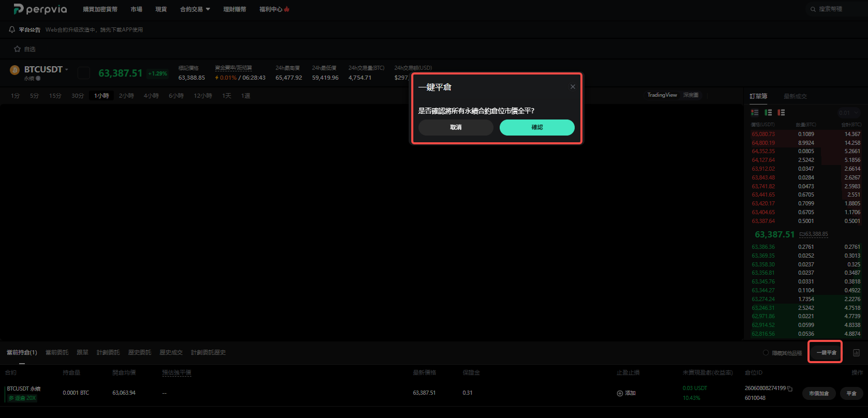The height and width of the screenshot is (418, 868).
Task: Click ask price 63,387.64 in order book
Action: point(763,221)
